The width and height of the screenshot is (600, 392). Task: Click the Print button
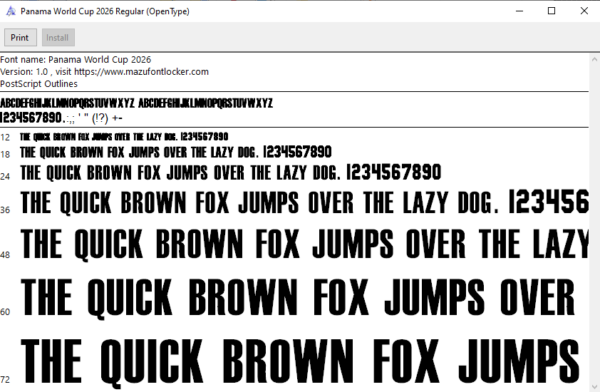tap(20, 38)
